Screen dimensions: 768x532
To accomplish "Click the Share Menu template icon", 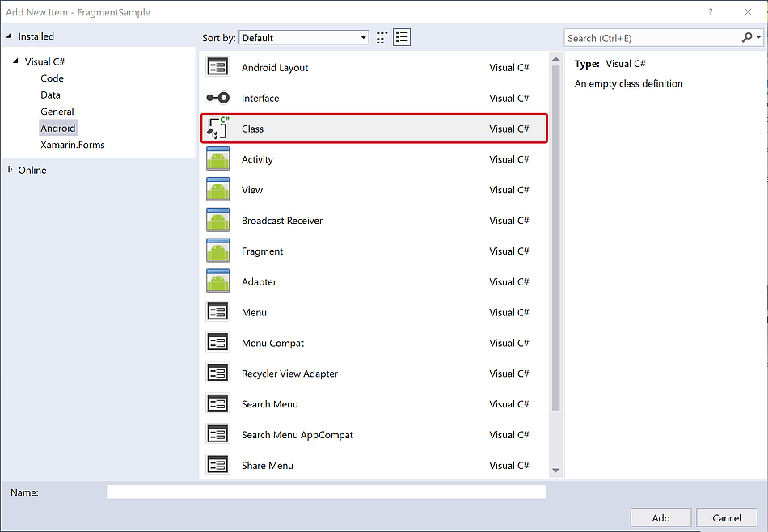I will (x=217, y=465).
